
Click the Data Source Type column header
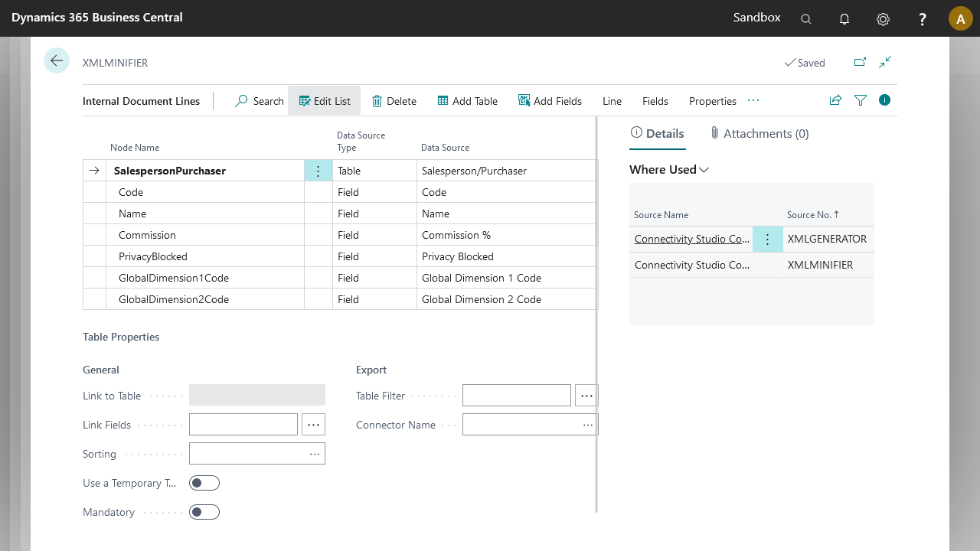[361, 142]
